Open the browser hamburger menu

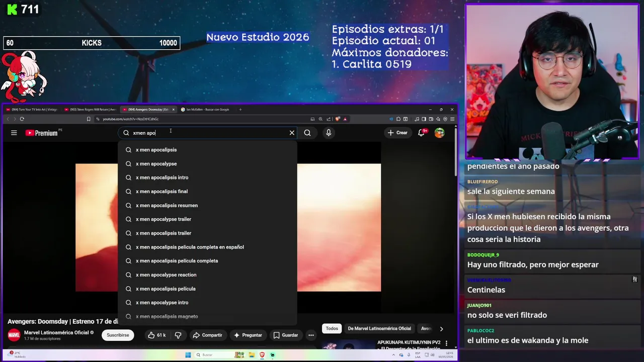pos(452,119)
